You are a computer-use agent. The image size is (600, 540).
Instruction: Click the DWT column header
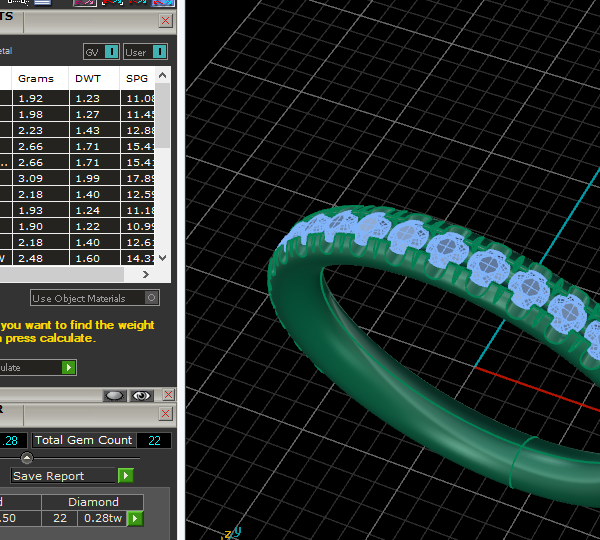point(87,78)
